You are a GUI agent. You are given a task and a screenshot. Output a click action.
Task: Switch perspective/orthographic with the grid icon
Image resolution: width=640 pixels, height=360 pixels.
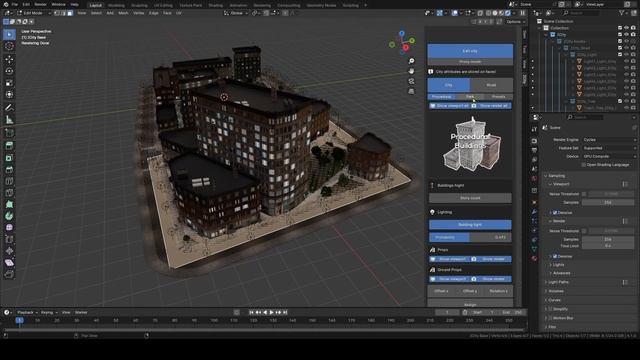pyautogui.click(x=411, y=91)
